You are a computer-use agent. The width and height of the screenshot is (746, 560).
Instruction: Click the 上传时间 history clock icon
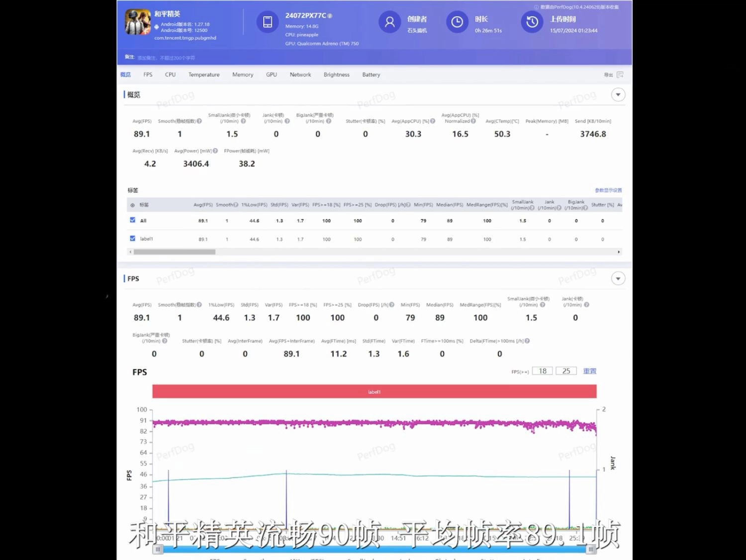pos(532,22)
